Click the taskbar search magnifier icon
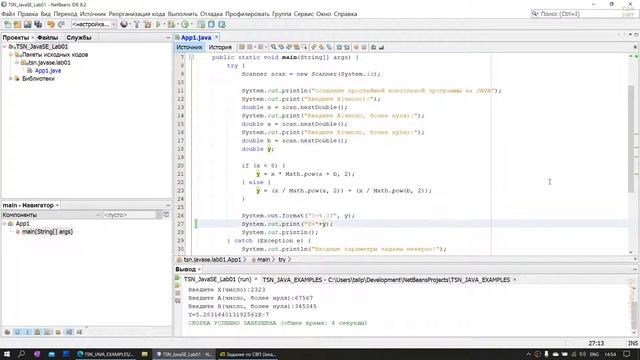640x360 pixels. [22, 354]
